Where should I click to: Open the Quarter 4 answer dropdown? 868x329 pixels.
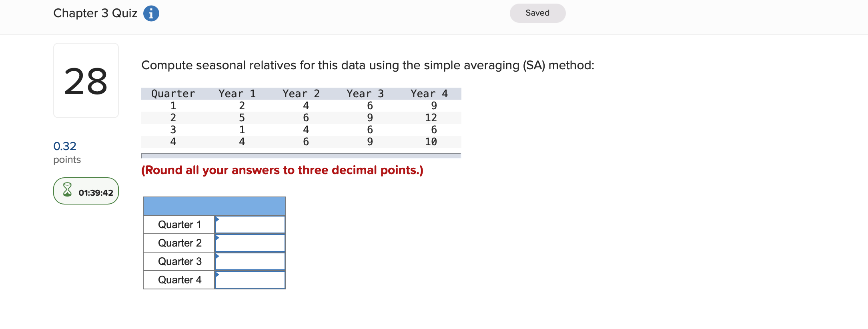pyautogui.click(x=250, y=280)
